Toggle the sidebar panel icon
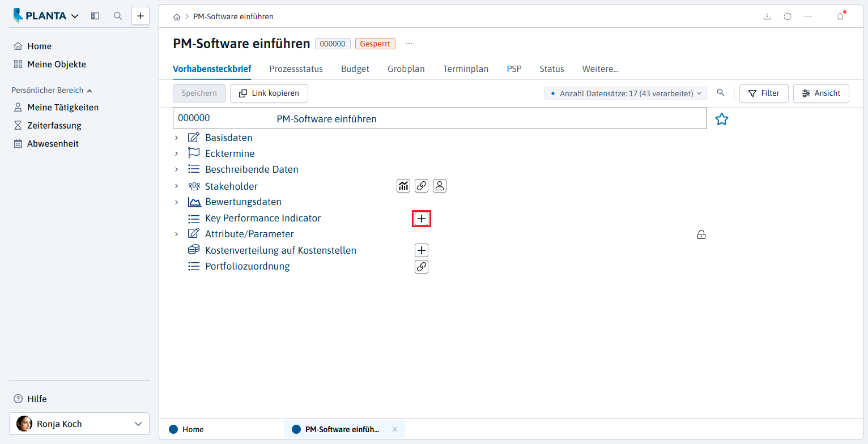The width and height of the screenshot is (868, 444). 95,16
